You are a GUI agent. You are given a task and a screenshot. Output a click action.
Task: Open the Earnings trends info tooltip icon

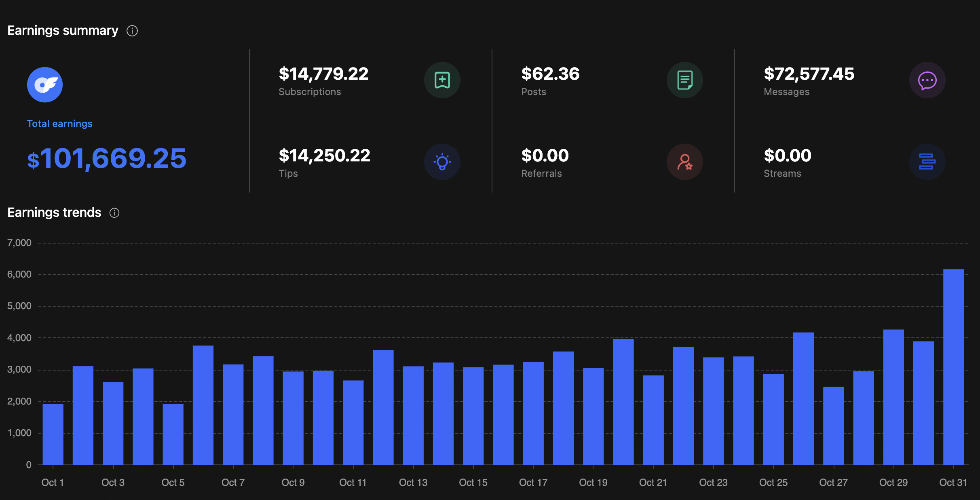tap(114, 213)
